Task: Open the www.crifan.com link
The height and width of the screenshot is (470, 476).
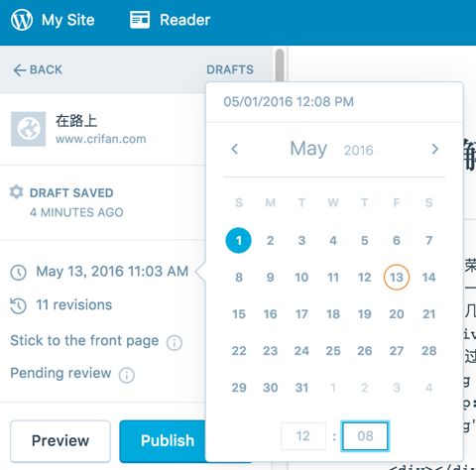Action: click(x=101, y=139)
